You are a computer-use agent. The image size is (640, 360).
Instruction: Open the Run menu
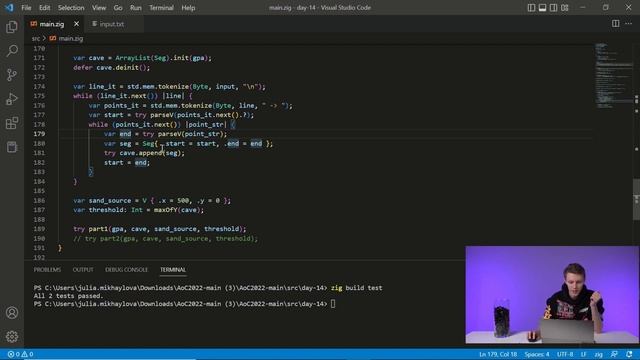point(136,8)
